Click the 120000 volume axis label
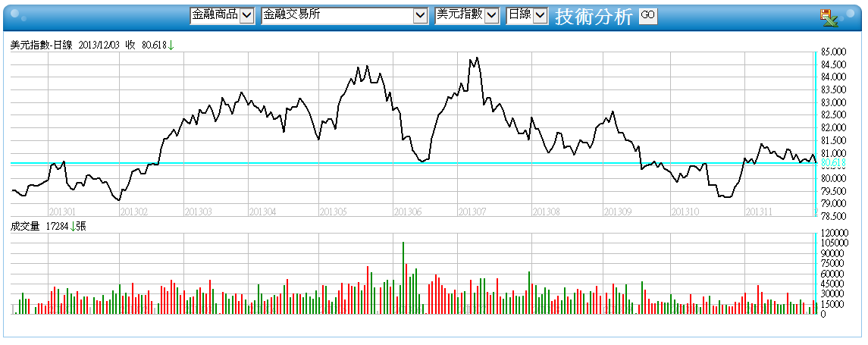Image resolution: width=868 pixels, height=345 pixels. [x=835, y=233]
